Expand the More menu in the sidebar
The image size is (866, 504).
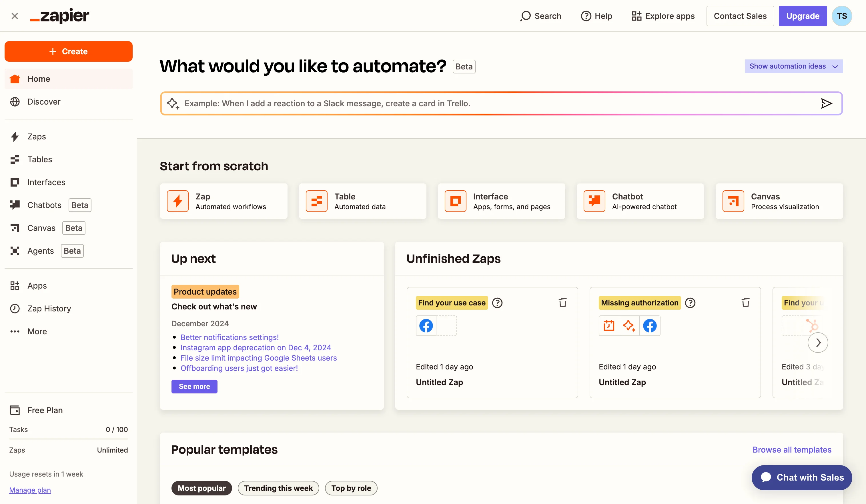tap(37, 331)
